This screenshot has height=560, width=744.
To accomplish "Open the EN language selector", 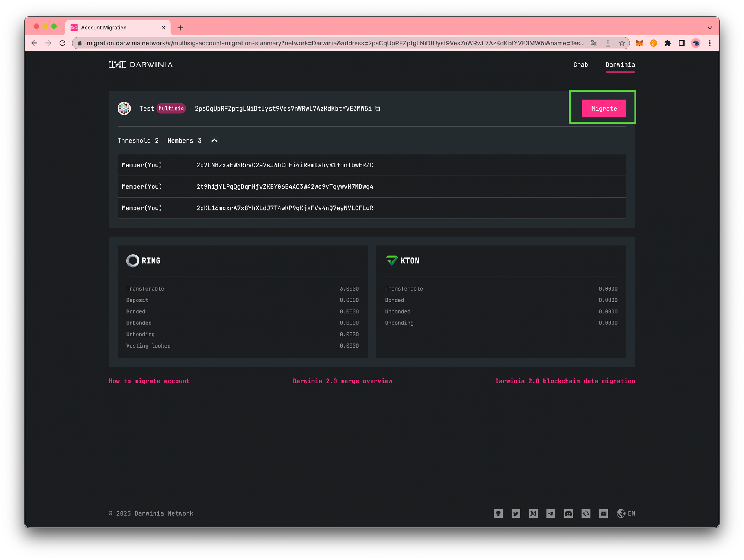I will click(626, 513).
